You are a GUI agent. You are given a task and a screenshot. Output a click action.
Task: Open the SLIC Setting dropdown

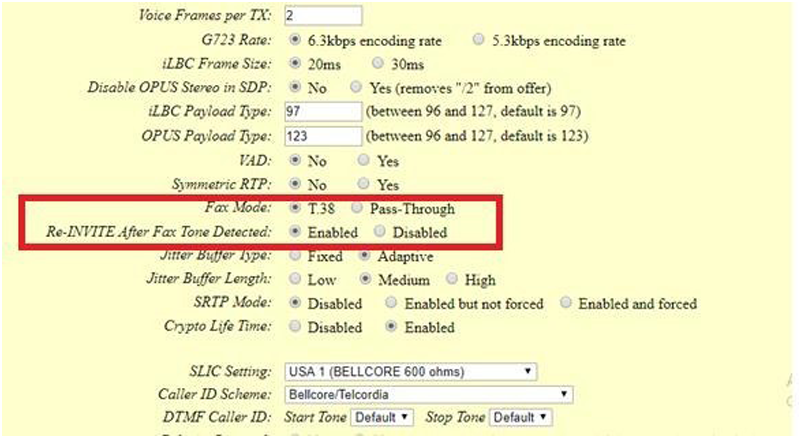(x=410, y=372)
